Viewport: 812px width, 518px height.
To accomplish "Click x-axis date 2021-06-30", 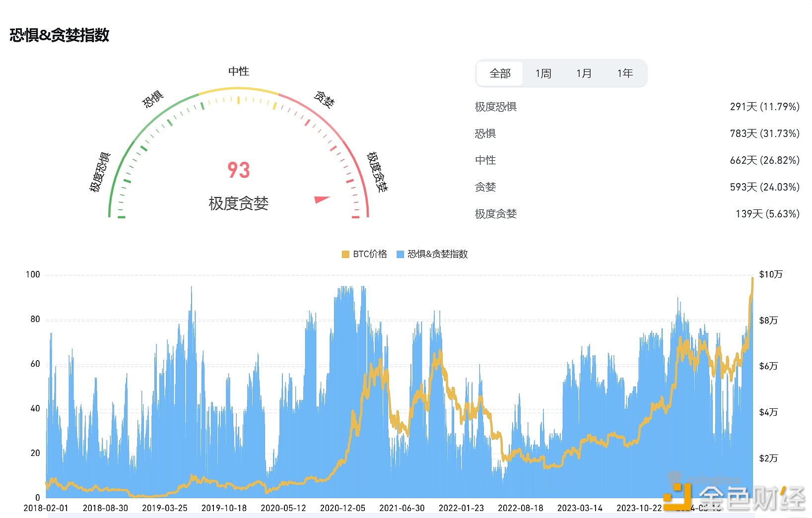I will (402, 508).
